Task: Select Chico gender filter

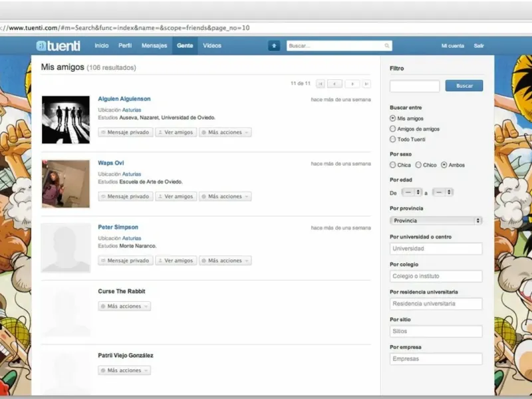Action: click(x=418, y=165)
